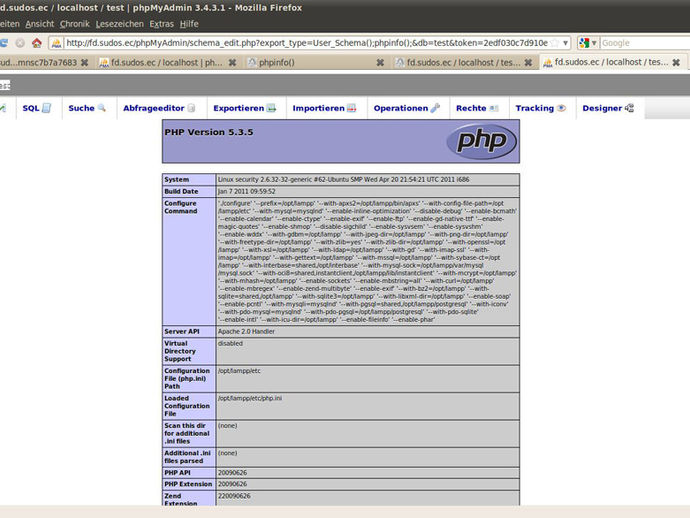This screenshot has width=690, height=518.
Task: Click the phpMyAdmin site icon in URL bar
Action: pyautogui.click(x=56, y=43)
